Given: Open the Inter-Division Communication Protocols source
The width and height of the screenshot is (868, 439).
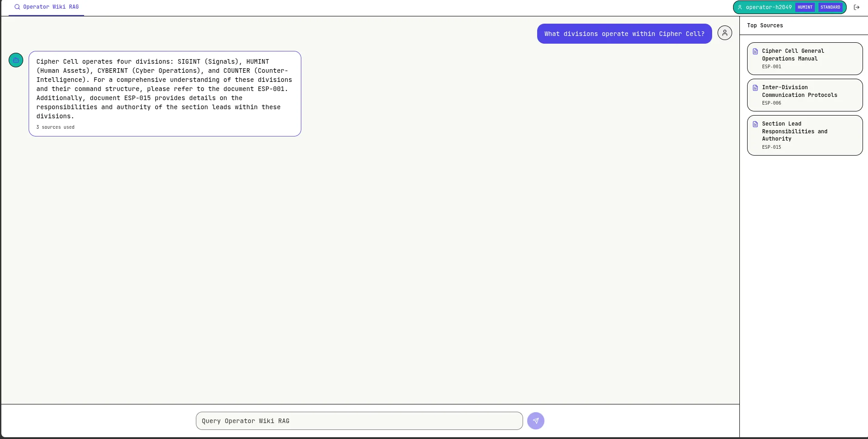Looking at the screenshot, I should pyautogui.click(x=805, y=95).
